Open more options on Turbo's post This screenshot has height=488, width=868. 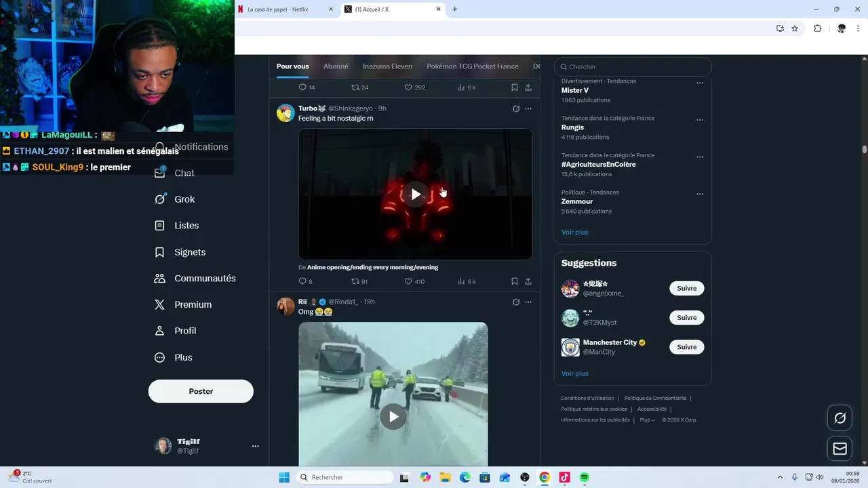click(x=528, y=108)
